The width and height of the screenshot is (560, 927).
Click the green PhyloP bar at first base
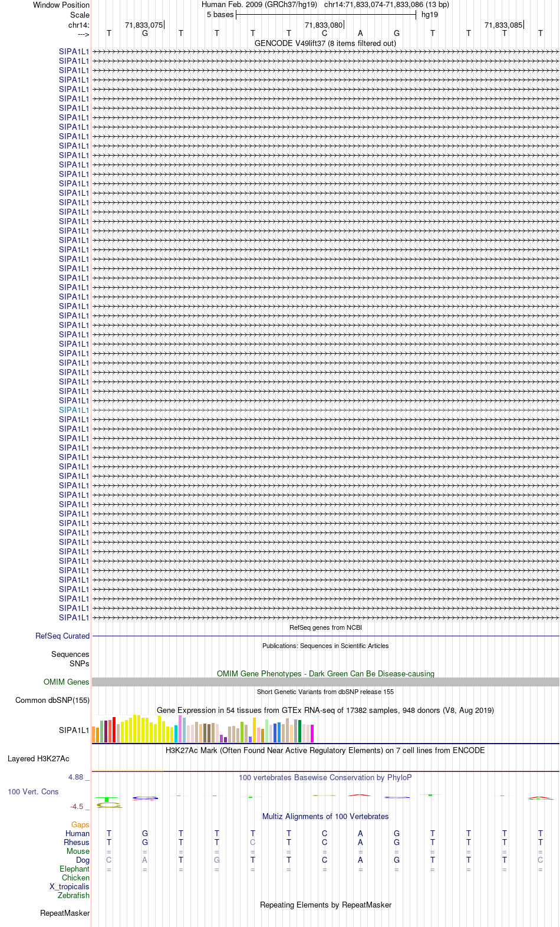click(x=106, y=799)
